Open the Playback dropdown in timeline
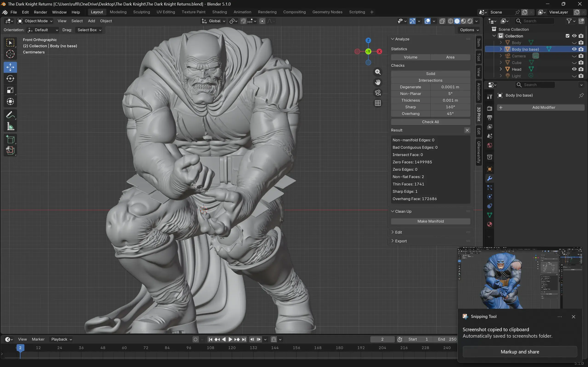This screenshot has width=588, height=367. pos(62,339)
